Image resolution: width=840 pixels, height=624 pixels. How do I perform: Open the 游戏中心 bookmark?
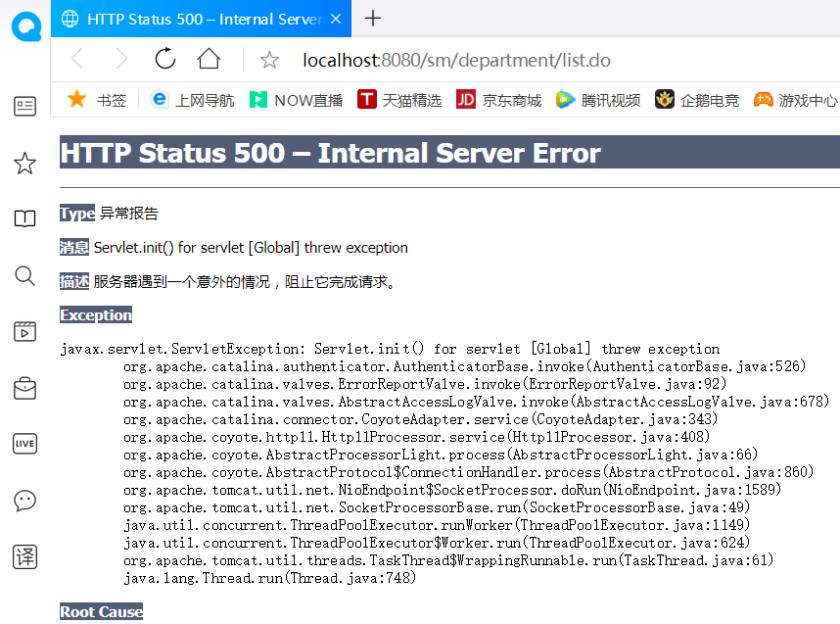796,100
